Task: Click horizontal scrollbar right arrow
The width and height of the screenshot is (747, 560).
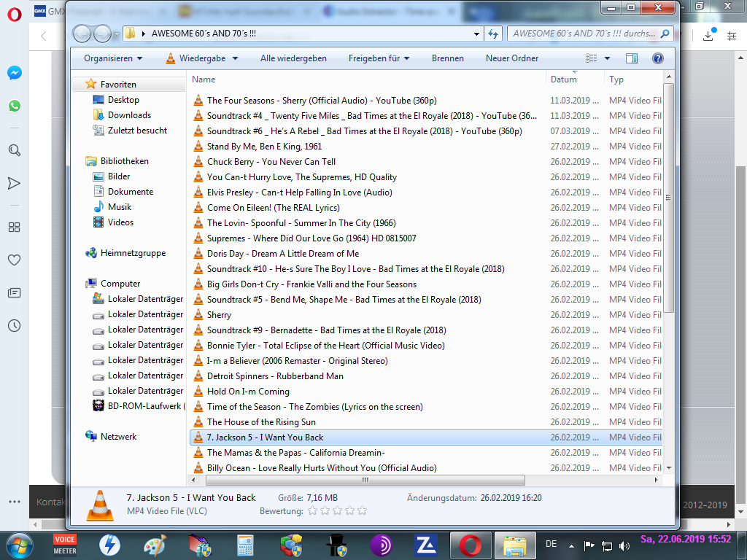Action: [x=657, y=480]
